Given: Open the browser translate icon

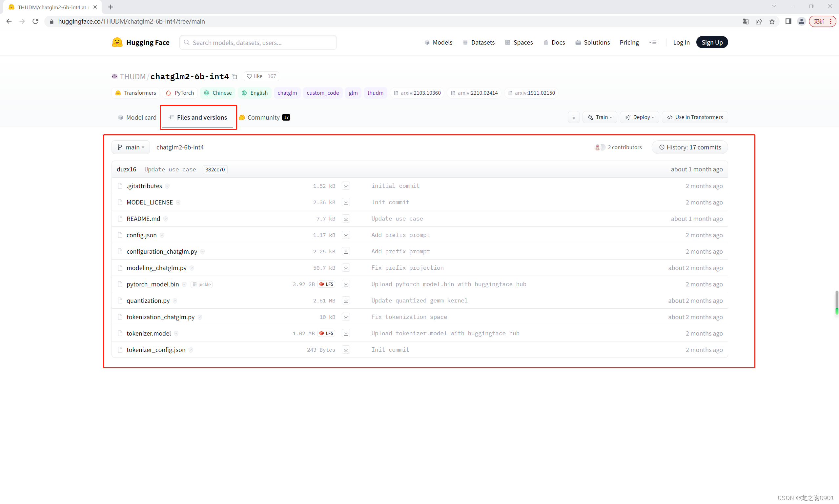Looking at the screenshot, I should tap(746, 21).
